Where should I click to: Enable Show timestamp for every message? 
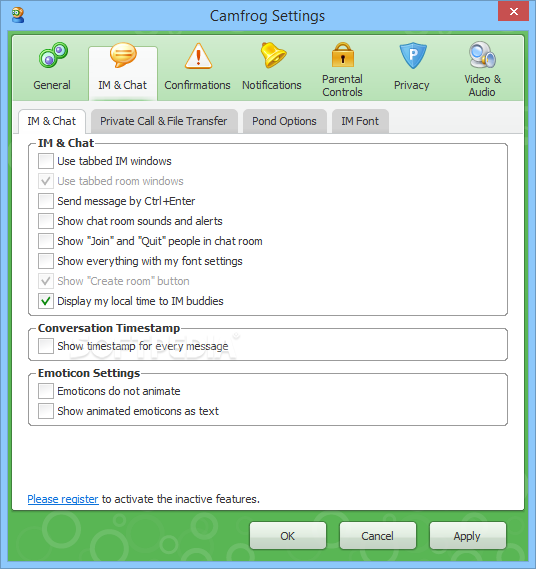coord(46,346)
